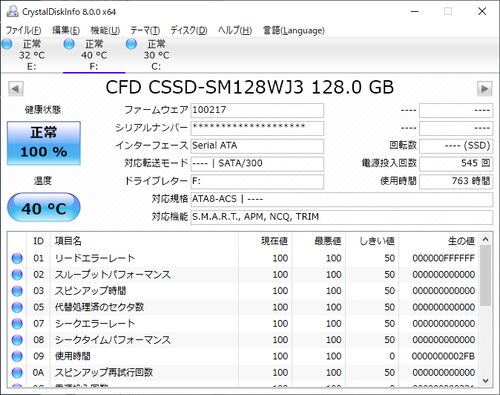This screenshot has height=395, width=500.
Task: Click the SMART list scrollbar thumb
Action: click(x=486, y=275)
